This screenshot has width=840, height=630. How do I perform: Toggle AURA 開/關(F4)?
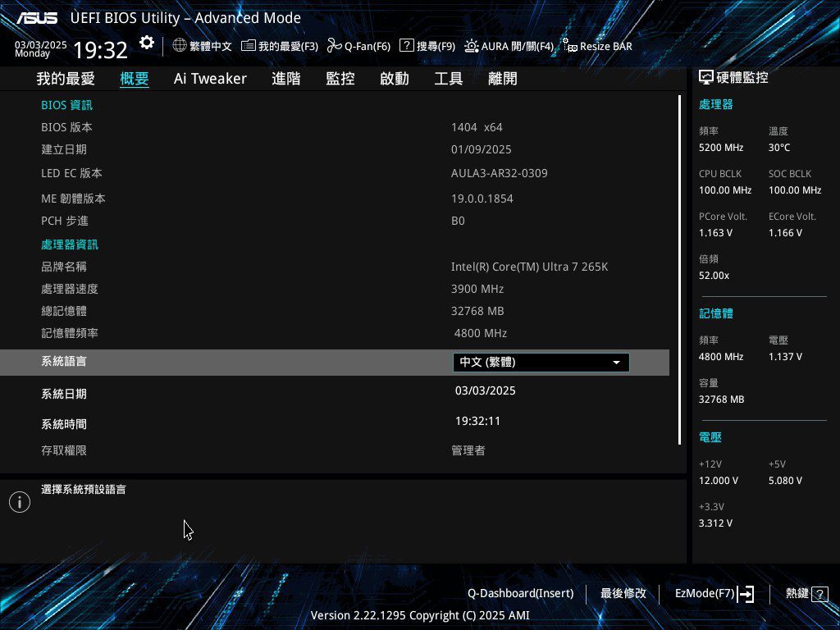pos(509,46)
